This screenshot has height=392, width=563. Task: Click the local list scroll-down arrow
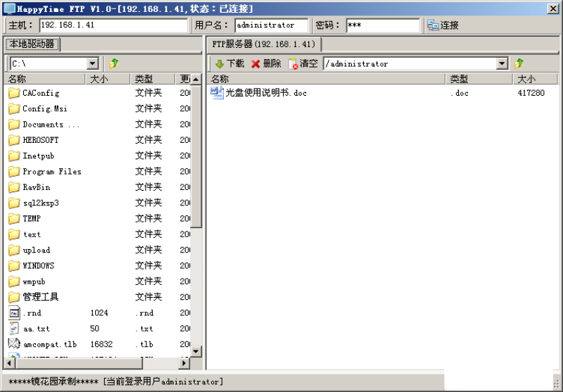[x=196, y=351]
